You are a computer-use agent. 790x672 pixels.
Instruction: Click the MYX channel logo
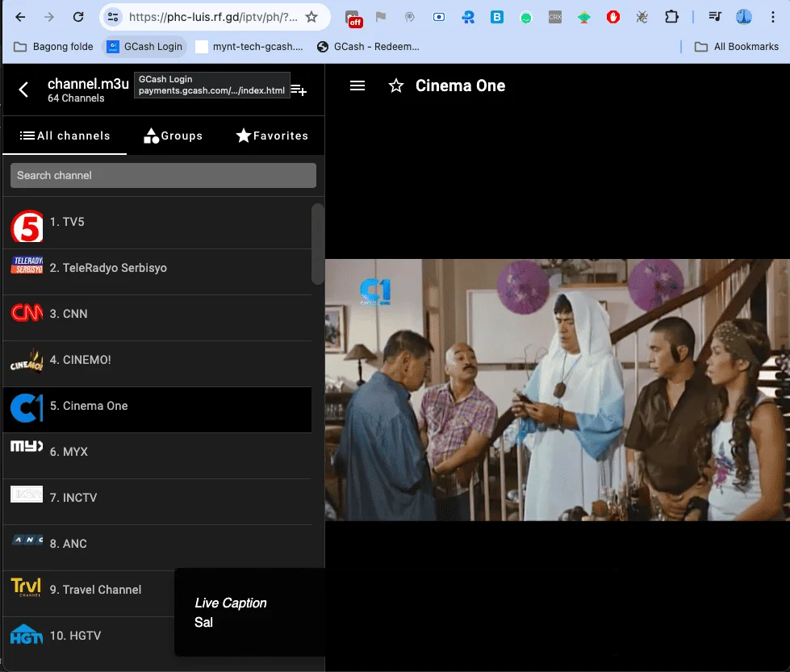[27, 446]
